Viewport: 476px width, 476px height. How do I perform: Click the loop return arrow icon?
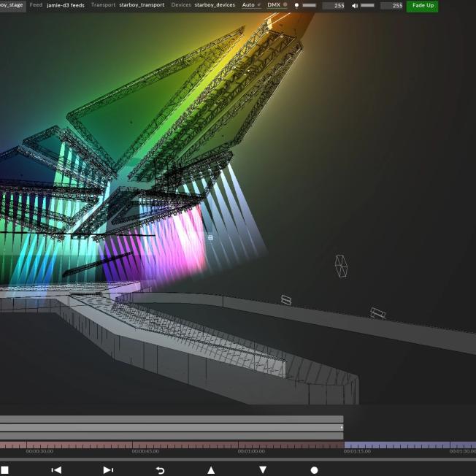pos(160,470)
